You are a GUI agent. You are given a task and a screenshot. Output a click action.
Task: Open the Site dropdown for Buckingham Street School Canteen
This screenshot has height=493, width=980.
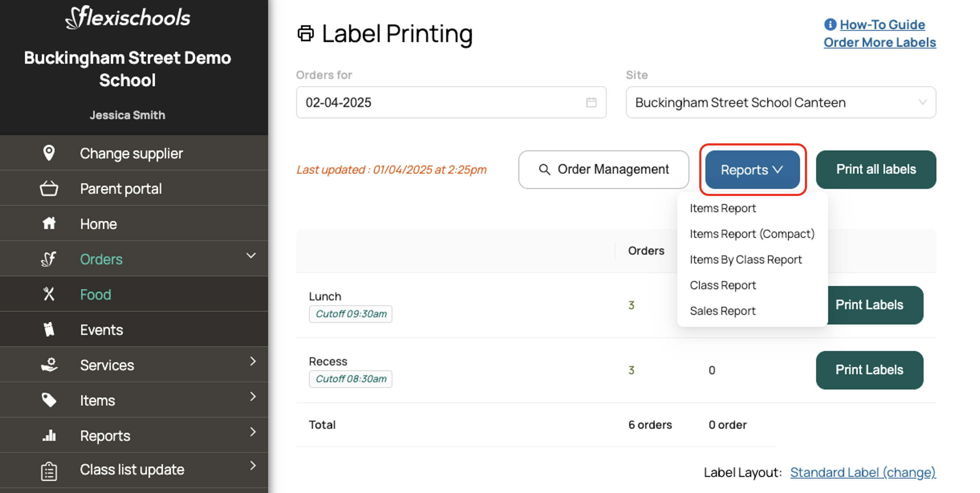pyautogui.click(x=781, y=102)
